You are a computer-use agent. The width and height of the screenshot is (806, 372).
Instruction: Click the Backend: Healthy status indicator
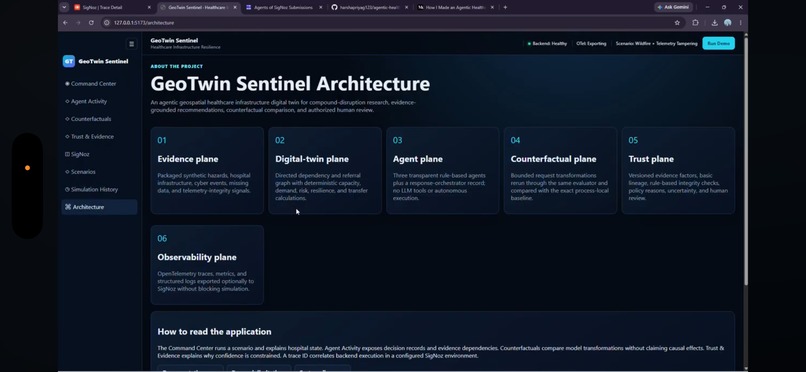tap(547, 44)
